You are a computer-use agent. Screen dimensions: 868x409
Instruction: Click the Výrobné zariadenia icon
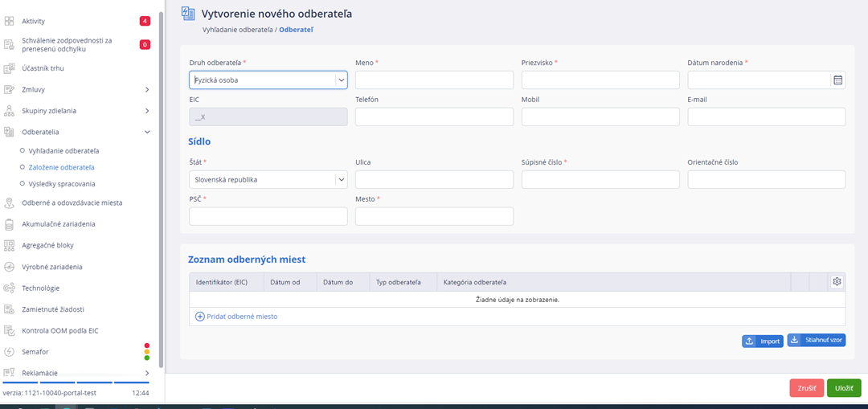(10, 267)
